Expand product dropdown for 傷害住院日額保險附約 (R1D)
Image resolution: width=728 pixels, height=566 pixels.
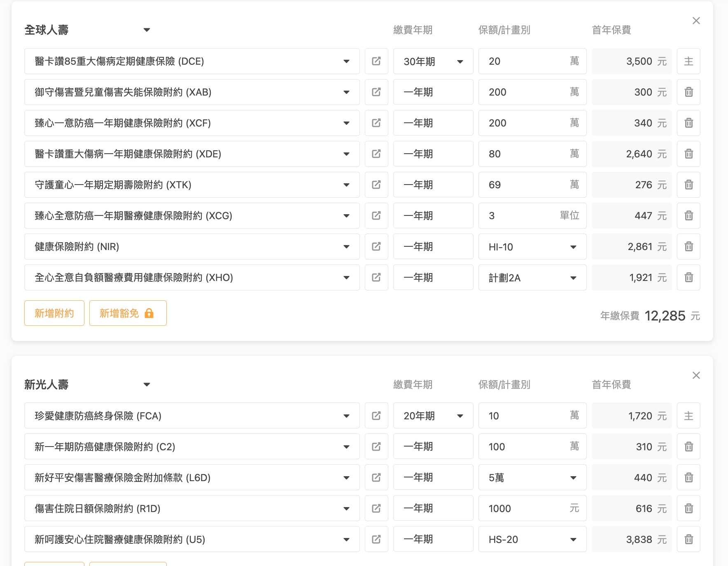coord(192,509)
